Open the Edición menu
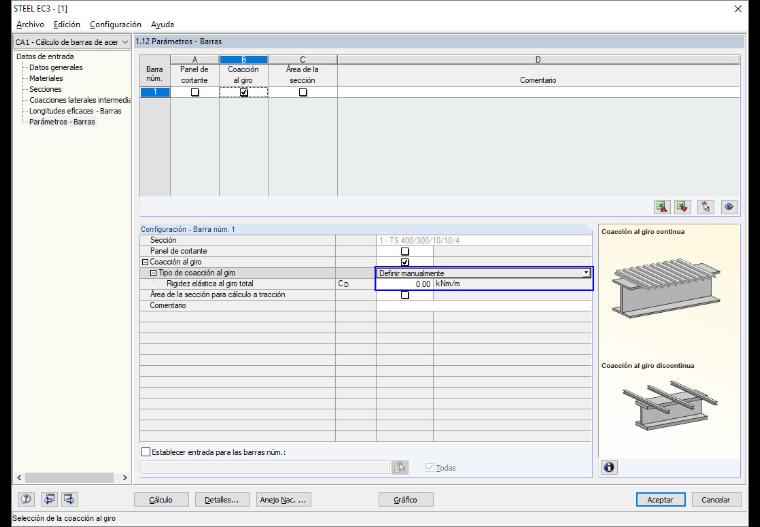Viewport: 760px width, 527px height. [67, 24]
